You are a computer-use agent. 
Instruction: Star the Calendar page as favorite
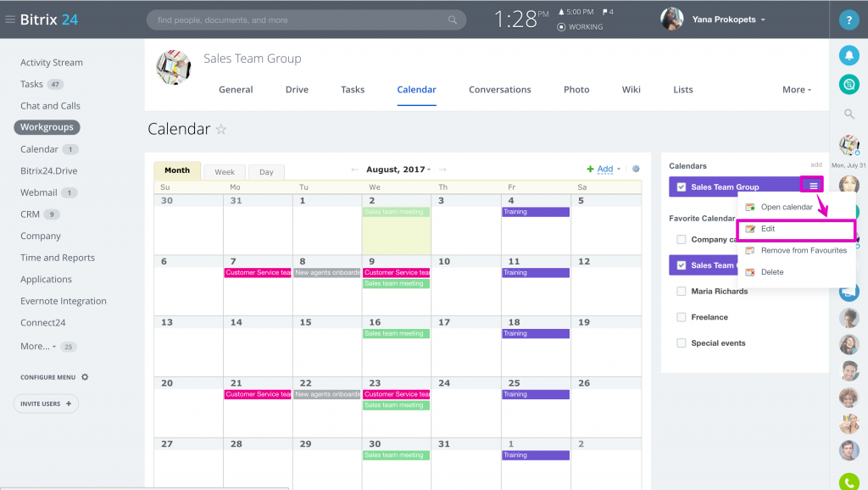(x=221, y=129)
